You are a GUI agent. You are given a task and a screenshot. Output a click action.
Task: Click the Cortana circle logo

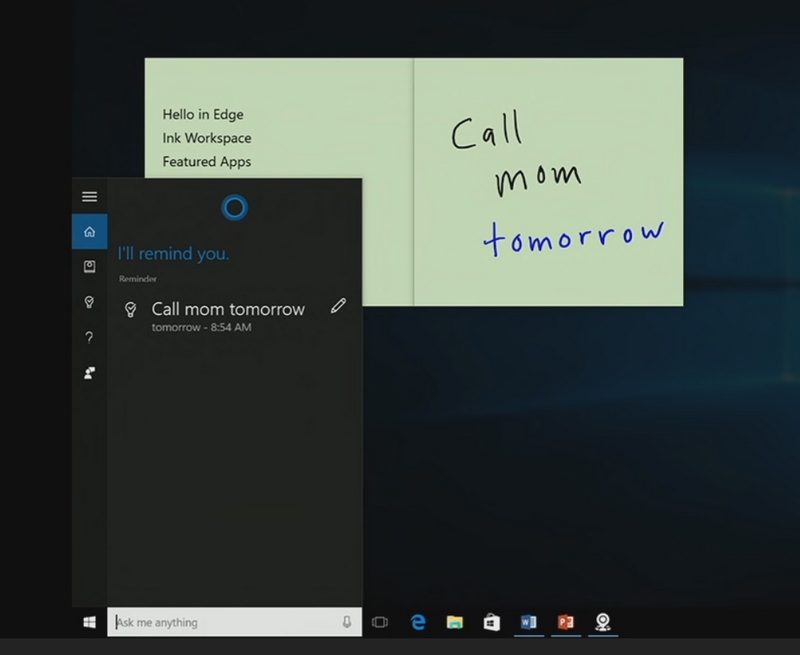point(234,208)
